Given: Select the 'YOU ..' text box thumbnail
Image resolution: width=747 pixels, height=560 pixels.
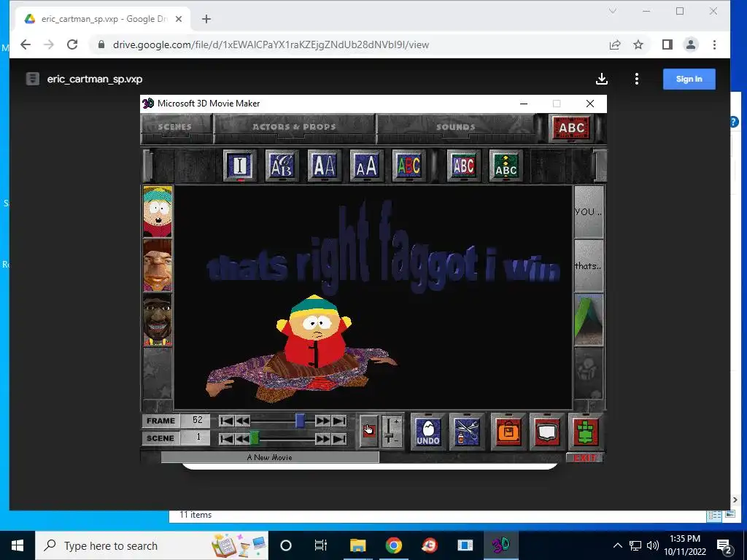Looking at the screenshot, I should tap(589, 212).
